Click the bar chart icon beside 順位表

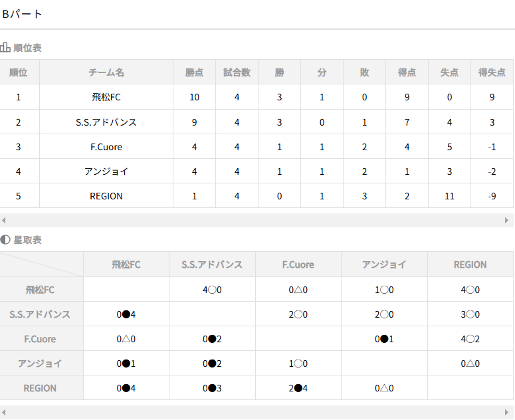coord(5,48)
